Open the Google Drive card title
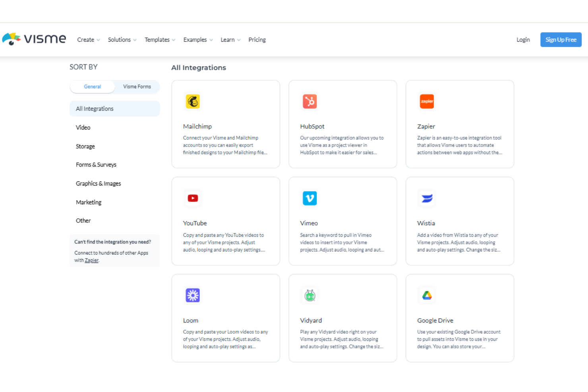588x392 pixels. pyautogui.click(x=435, y=321)
